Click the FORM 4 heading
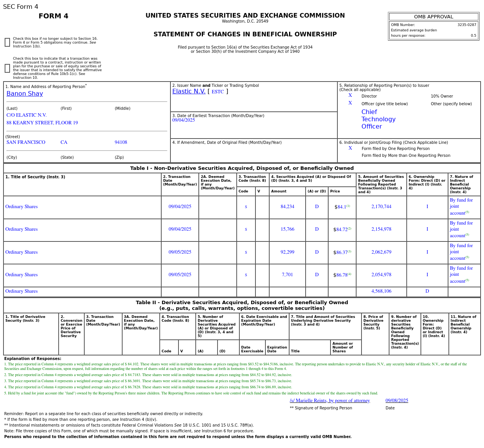This screenshot has width=484, height=448. 54,16
